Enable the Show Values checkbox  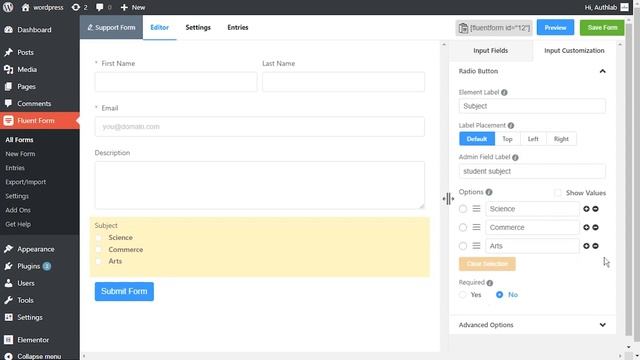[558, 193]
